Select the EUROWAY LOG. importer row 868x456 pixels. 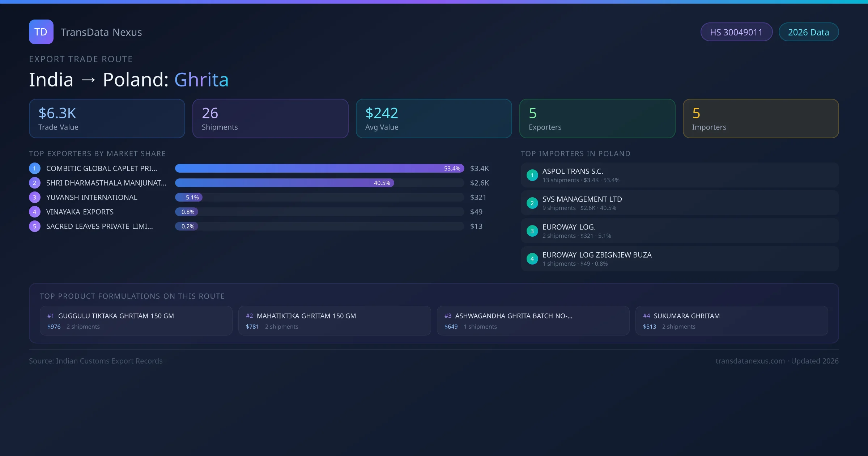coord(679,231)
